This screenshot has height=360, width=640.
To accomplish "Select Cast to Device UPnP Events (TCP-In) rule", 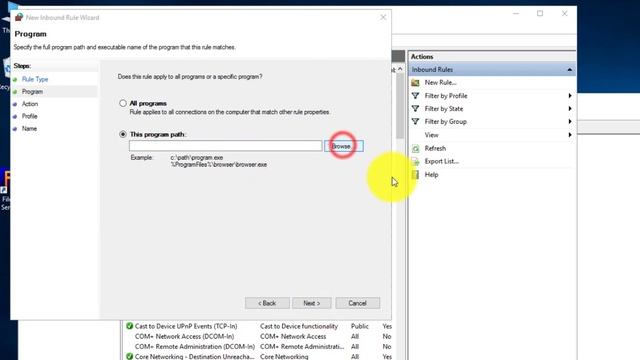I will 186,326.
